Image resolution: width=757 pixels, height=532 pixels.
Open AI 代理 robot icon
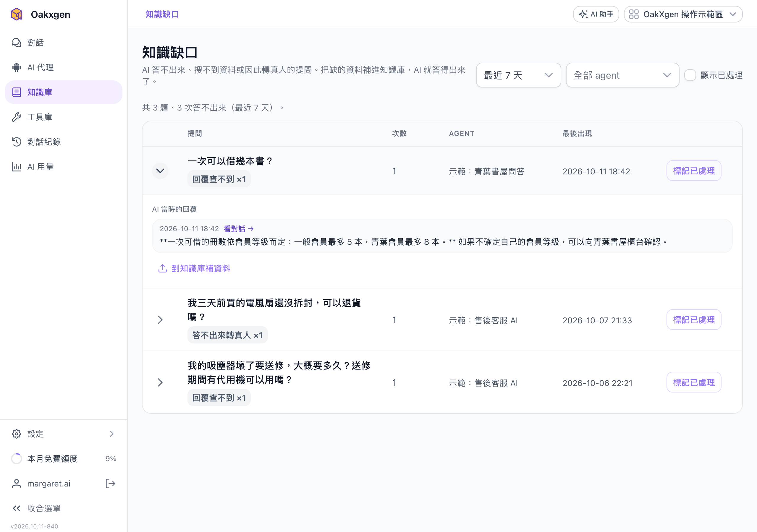17,67
